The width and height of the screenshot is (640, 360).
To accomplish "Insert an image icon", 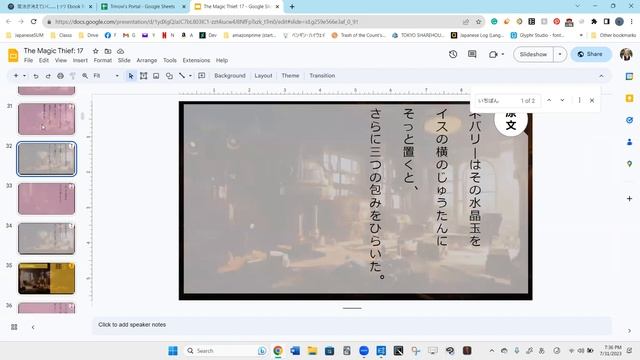I will [156, 76].
